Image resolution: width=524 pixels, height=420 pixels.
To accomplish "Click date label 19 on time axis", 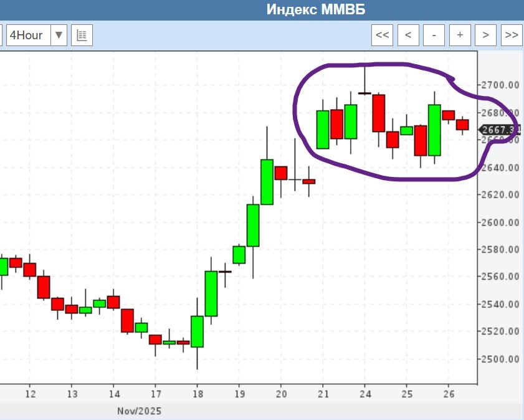I will click(x=239, y=394).
